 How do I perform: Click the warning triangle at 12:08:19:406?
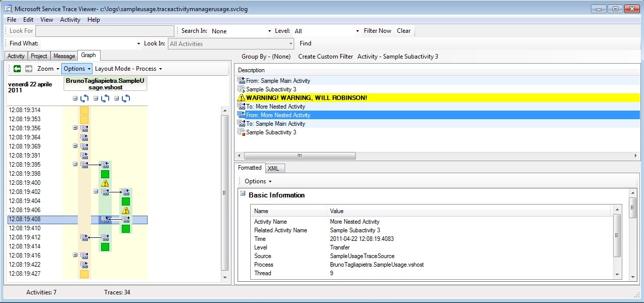pos(126,210)
